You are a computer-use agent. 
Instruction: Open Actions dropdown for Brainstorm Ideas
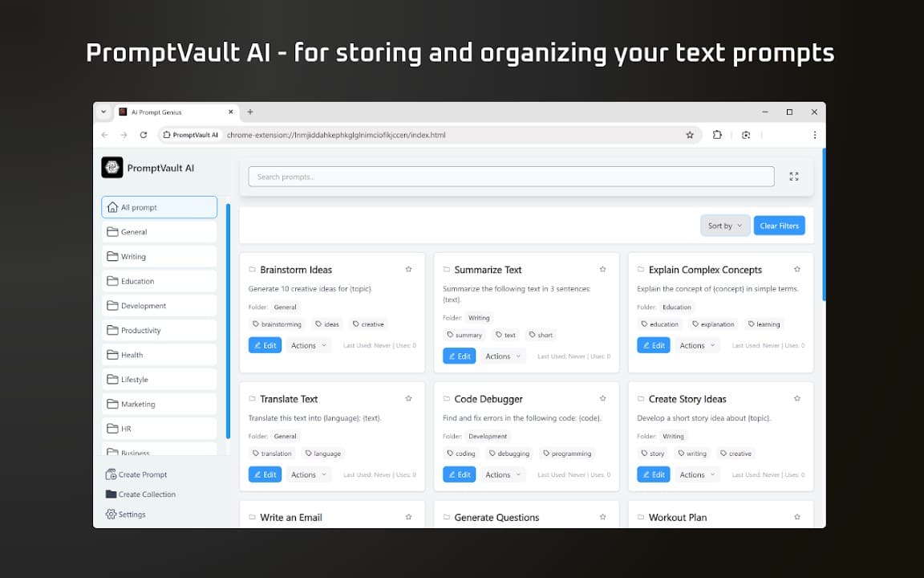point(309,346)
